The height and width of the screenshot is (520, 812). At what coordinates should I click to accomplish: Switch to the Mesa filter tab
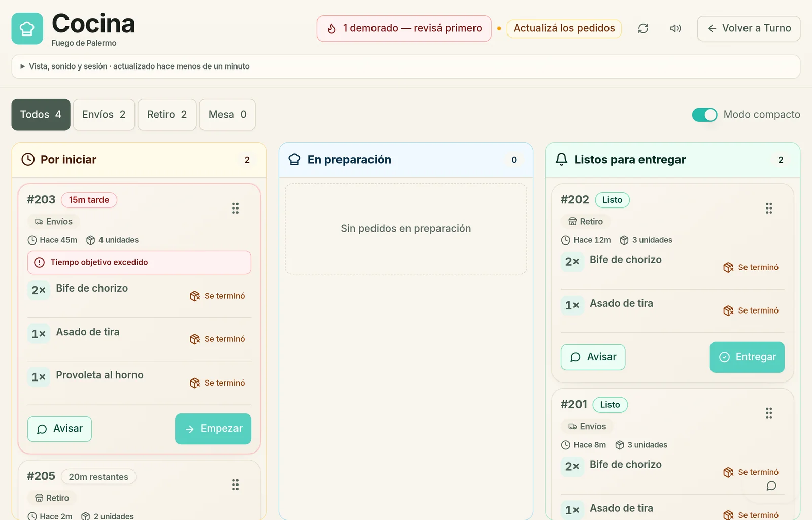[227, 115]
